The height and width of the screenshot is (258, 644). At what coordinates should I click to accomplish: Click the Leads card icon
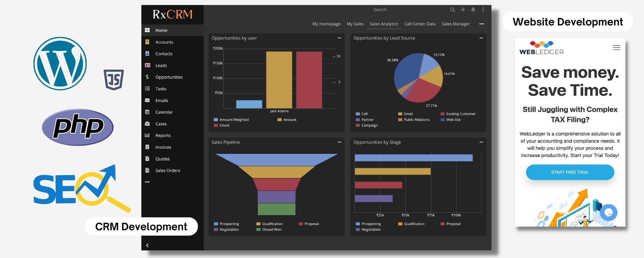[x=147, y=65]
